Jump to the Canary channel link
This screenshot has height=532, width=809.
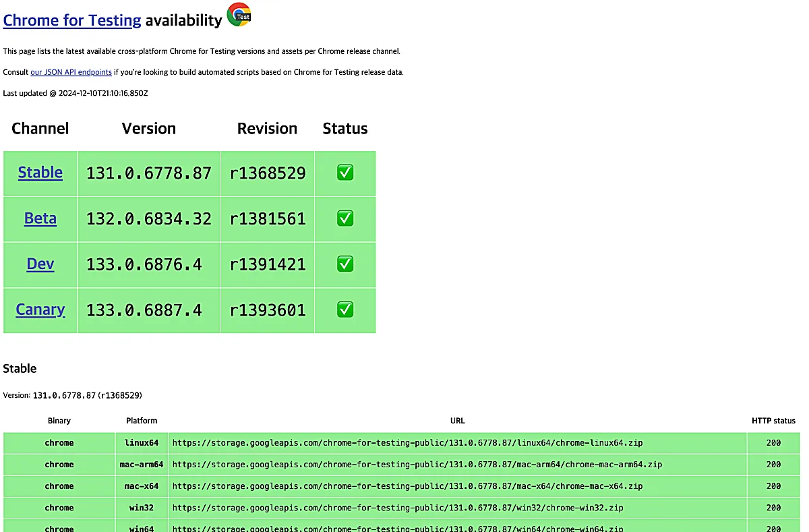point(40,309)
